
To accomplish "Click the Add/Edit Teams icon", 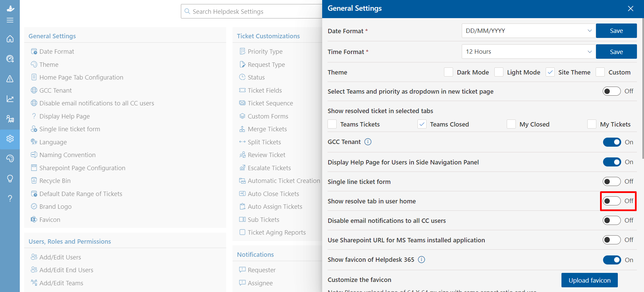I will pyautogui.click(x=34, y=283).
